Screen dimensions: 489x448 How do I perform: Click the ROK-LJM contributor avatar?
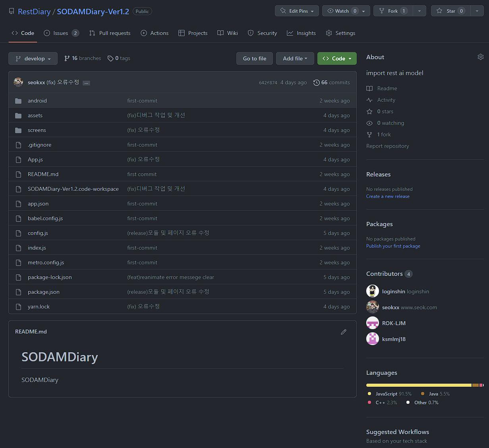[x=373, y=323]
